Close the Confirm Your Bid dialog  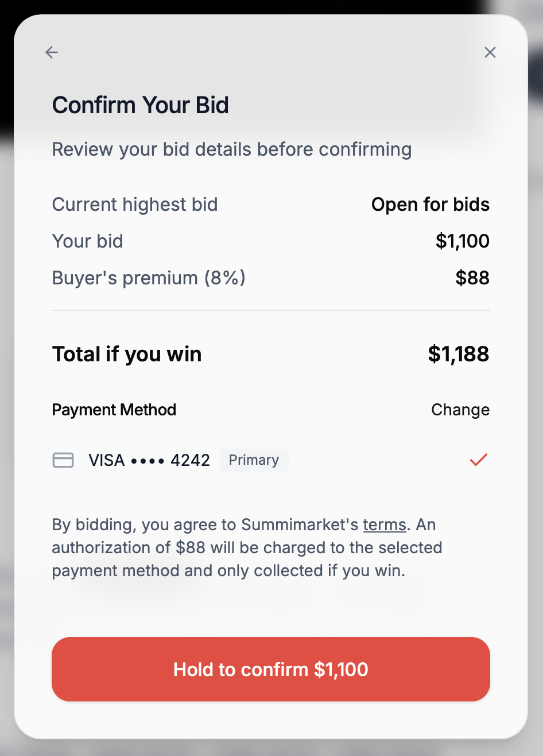[490, 52]
